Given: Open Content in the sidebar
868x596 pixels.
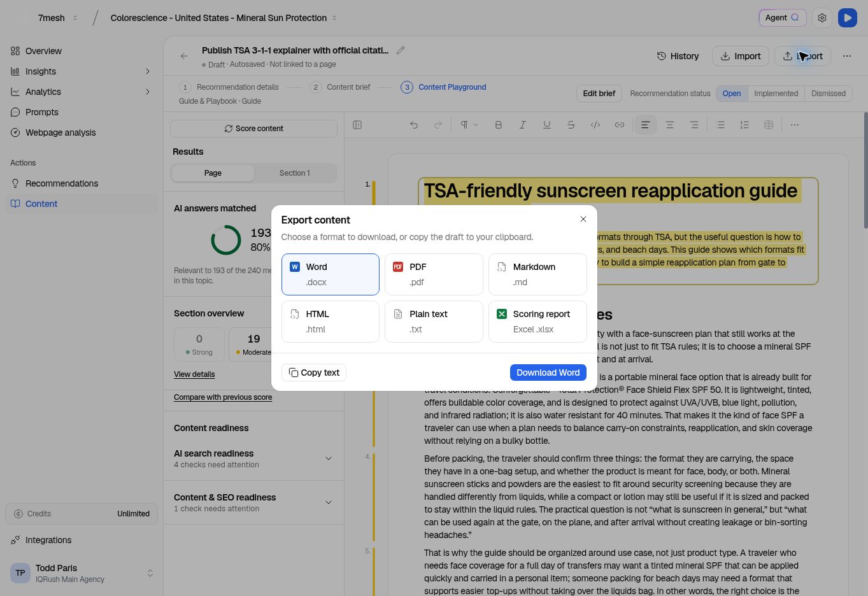Looking at the screenshot, I should (x=81, y=204).
